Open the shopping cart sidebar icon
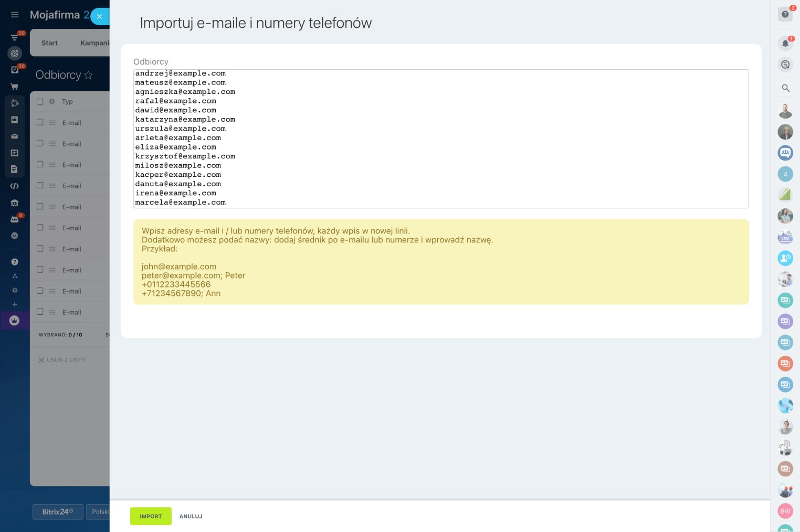 (x=15, y=87)
